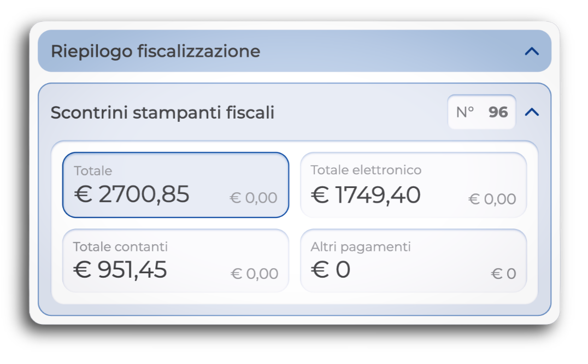
Task: Click the N° symbol in the badge
Action: coord(464,112)
